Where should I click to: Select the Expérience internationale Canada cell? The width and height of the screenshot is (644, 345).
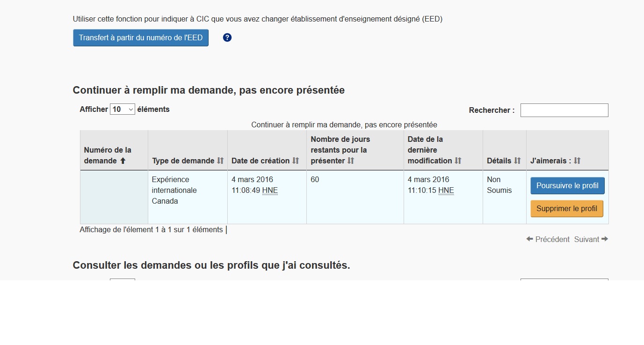187,191
